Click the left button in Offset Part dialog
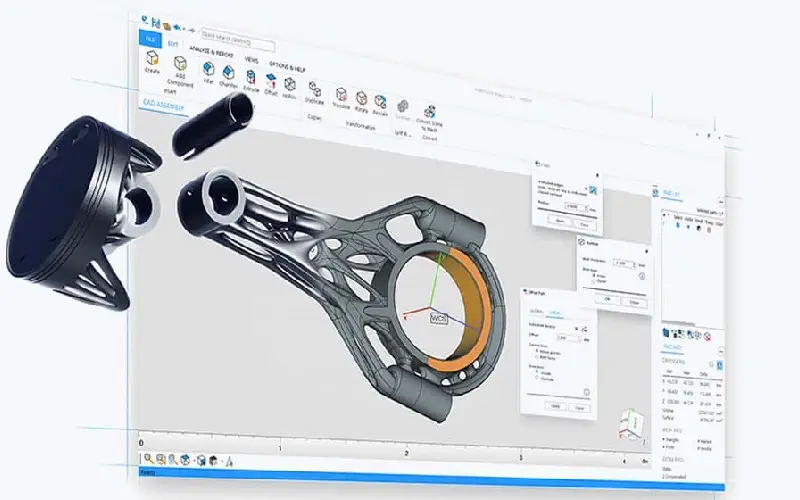 point(555,406)
